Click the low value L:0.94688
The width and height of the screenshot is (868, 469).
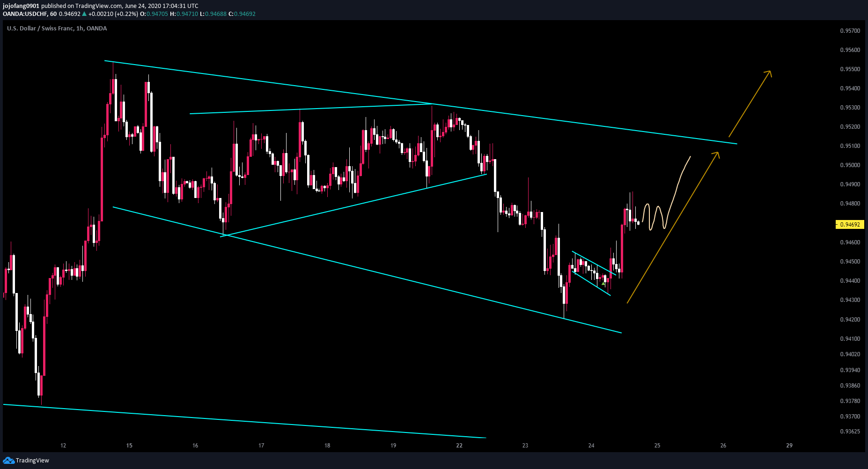tap(213, 14)
